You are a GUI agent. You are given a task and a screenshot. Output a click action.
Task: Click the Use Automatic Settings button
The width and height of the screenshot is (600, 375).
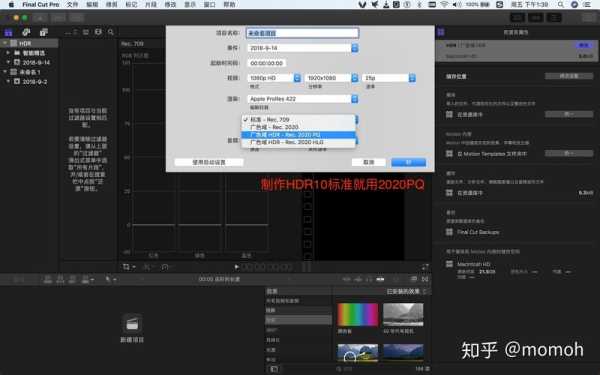[x=209, y=162]
